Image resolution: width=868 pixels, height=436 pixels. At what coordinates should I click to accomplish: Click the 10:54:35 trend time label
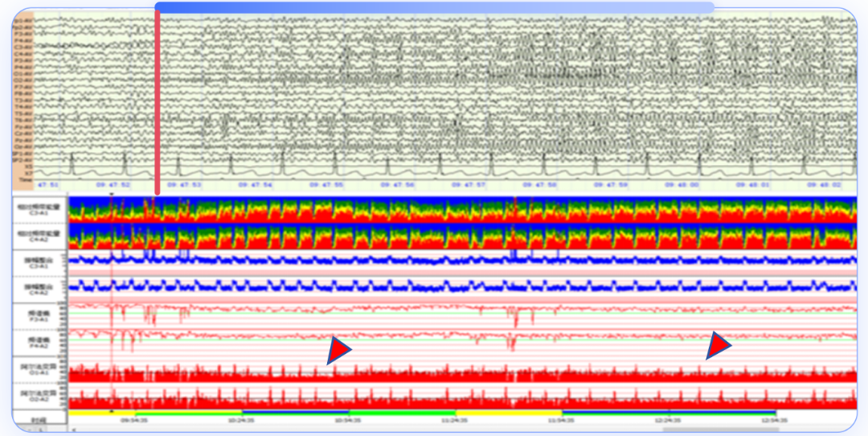348,421
